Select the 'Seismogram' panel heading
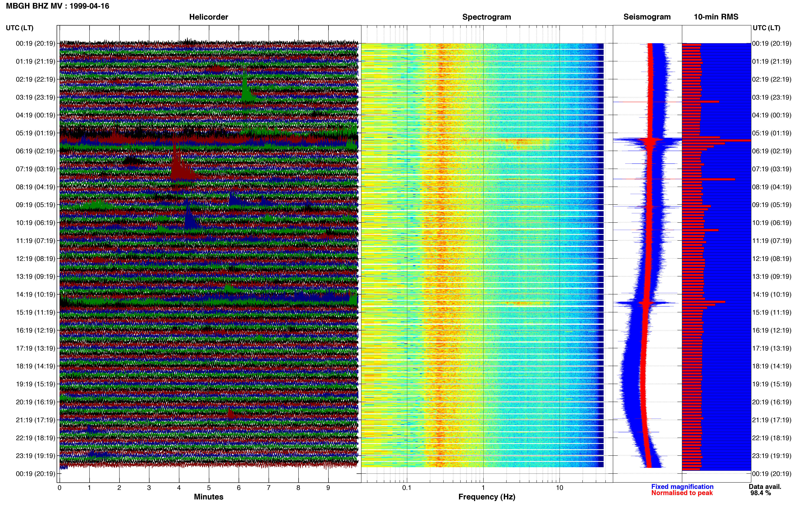812x508 pixels. (647, 17)
